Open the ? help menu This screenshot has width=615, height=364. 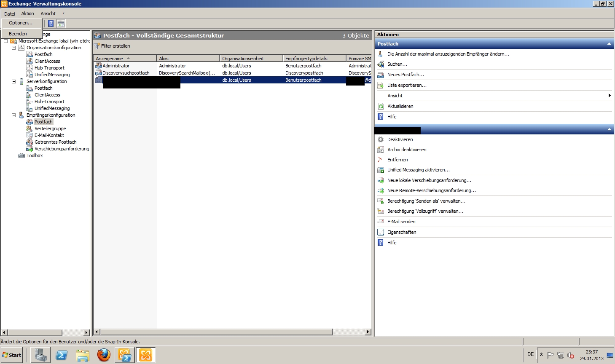(63, 13)
